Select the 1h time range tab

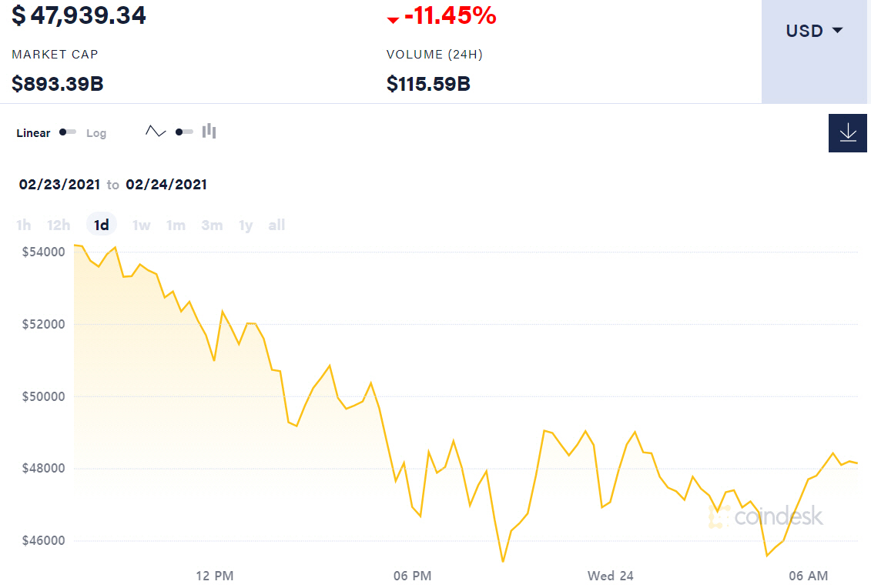24,225
